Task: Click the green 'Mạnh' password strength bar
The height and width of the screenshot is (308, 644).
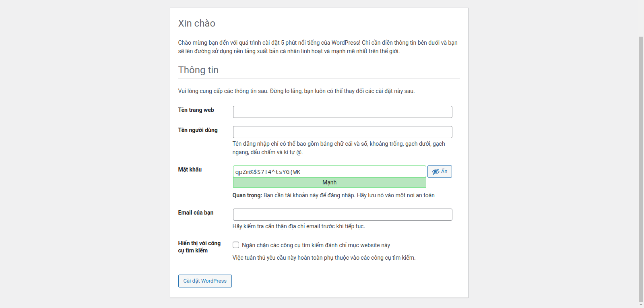Action: click(329, 182)
